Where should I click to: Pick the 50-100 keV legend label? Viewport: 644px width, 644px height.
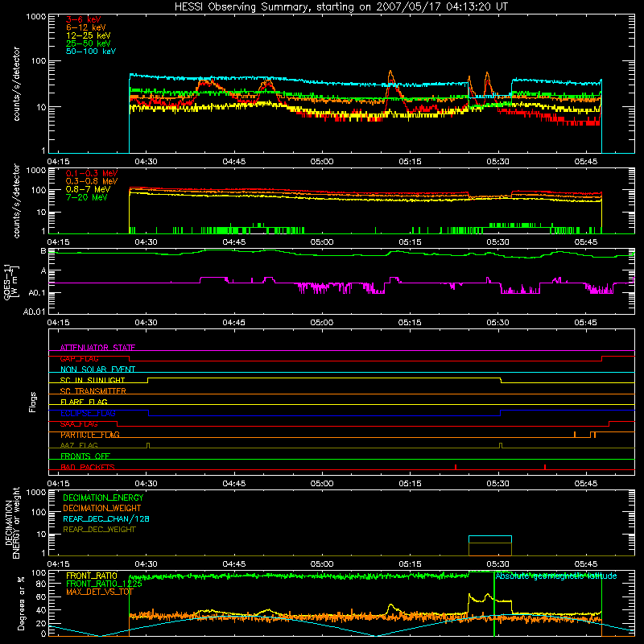pos(91,52)
